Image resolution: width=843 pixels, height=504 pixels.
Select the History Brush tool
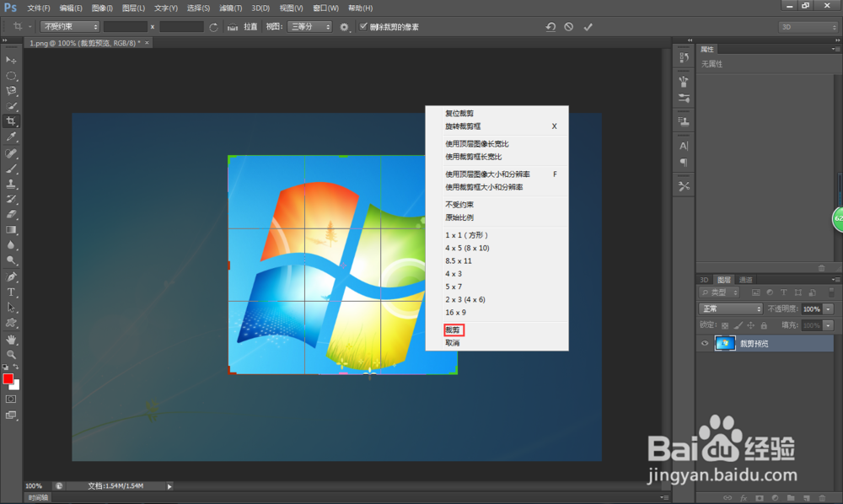click(11, 199)
